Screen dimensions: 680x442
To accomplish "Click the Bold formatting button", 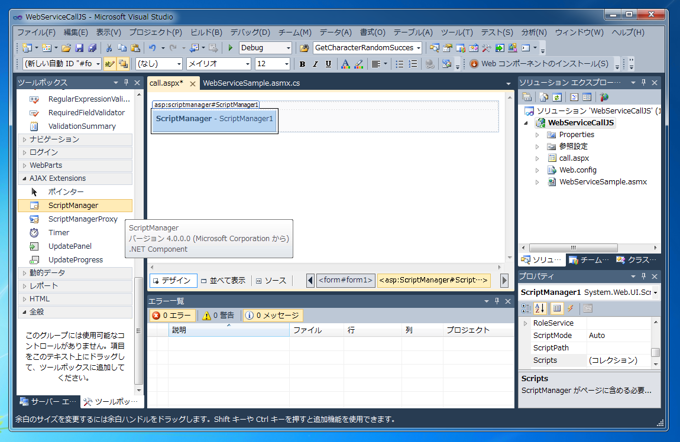I will pos(302,64).
